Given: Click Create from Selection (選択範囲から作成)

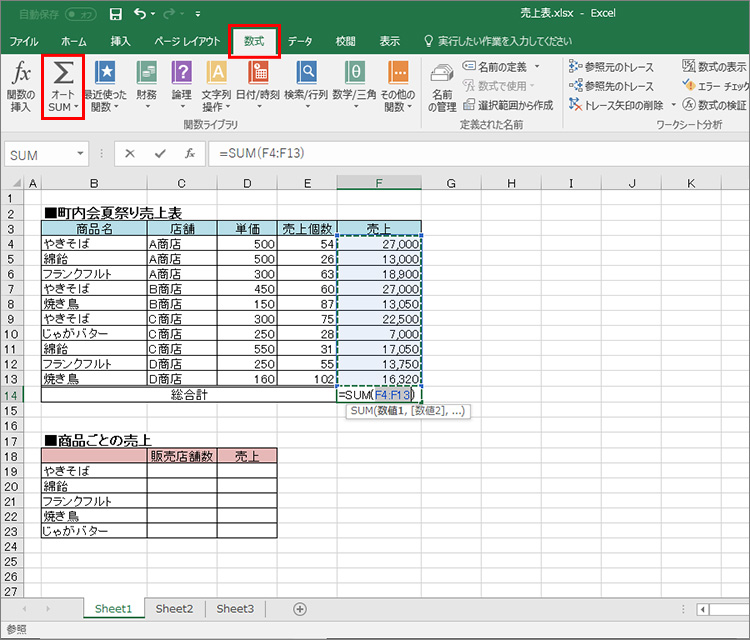Looking at the screenshot, I should pyautogui.click(x=508, y=105).
